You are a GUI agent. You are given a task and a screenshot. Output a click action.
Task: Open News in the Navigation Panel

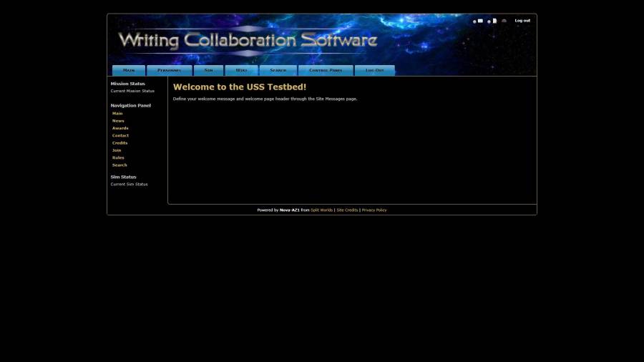pos(118,121)
